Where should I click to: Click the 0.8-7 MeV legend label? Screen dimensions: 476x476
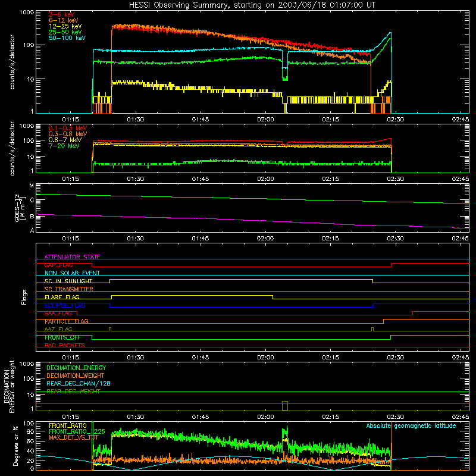click(x=65, y=140)
